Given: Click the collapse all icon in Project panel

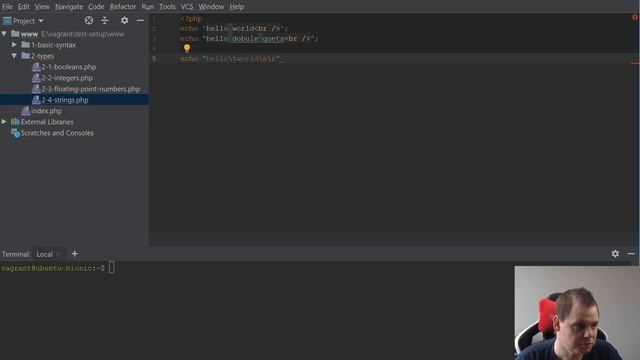Looking at the screenshot, I should click(x=104, y=20).
